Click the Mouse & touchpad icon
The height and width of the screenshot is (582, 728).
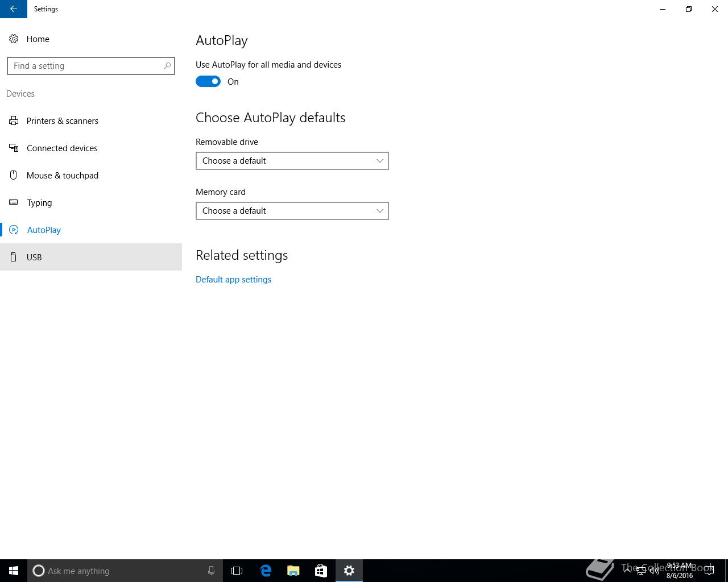pyautogui.click(x=14, y=175)
